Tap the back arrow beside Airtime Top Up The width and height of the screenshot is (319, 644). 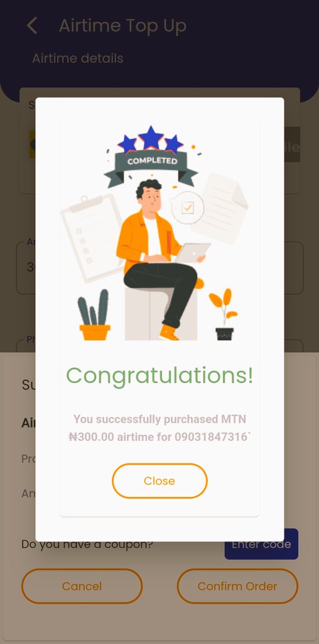coord(32,25)
